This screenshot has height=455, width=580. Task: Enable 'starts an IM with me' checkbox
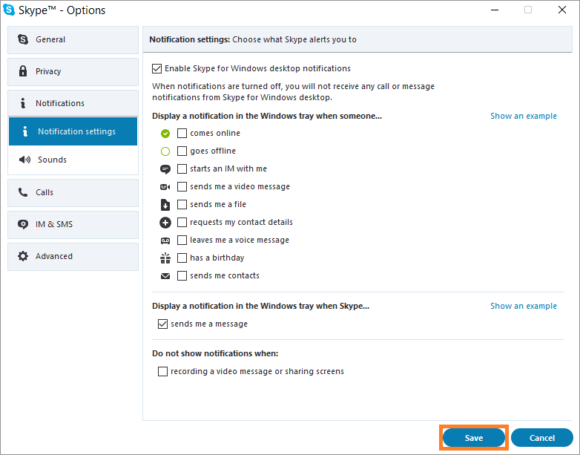point(182,169)
